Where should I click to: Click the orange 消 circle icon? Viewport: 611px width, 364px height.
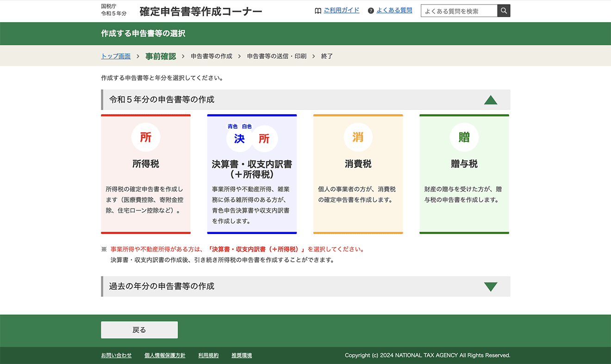pyautogui.click(x=358, y=137)
